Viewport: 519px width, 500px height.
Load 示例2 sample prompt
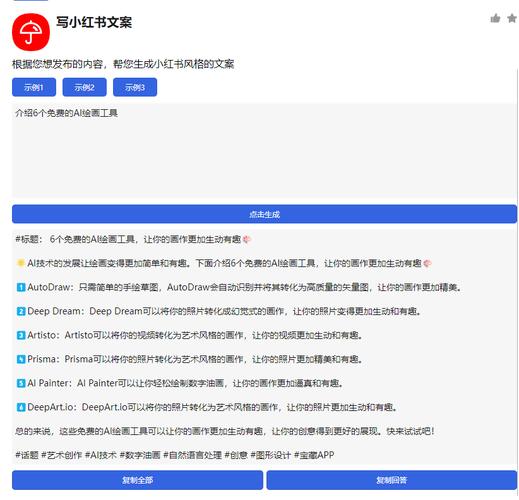(x=84, y=87)
